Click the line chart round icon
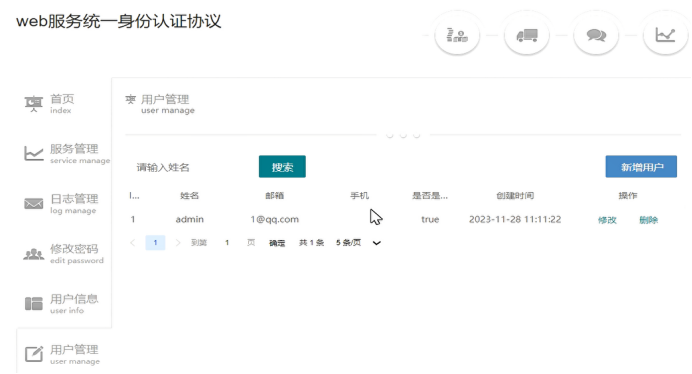The width and height of the screenshot is (692, 374). (666, 35)
